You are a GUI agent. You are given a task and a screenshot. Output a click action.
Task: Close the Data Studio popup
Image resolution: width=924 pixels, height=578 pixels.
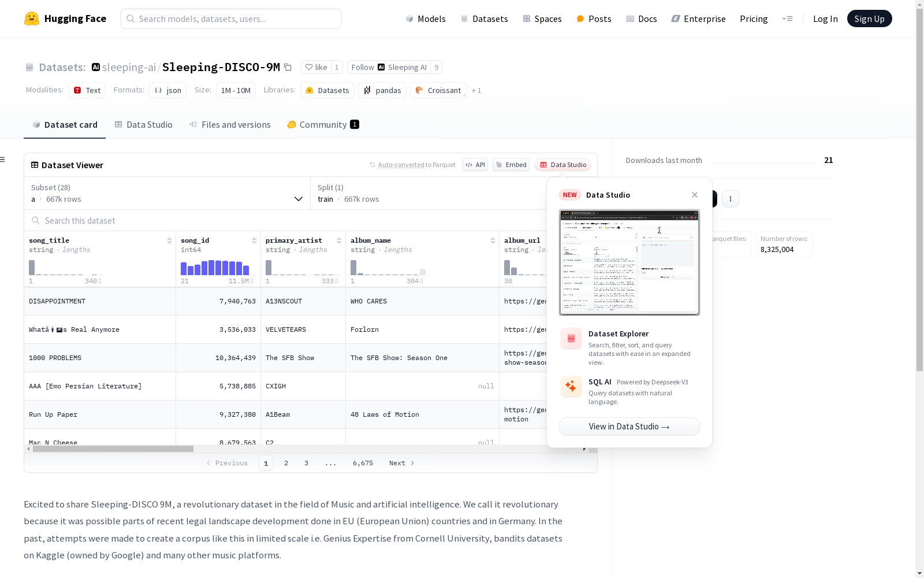pos(695,195)
